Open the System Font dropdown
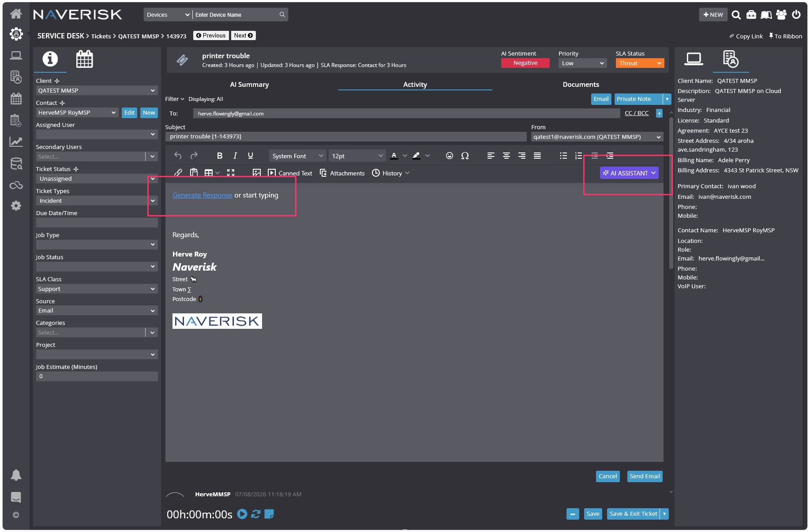The width and height of the screenshot is (810, 532). 298,156
